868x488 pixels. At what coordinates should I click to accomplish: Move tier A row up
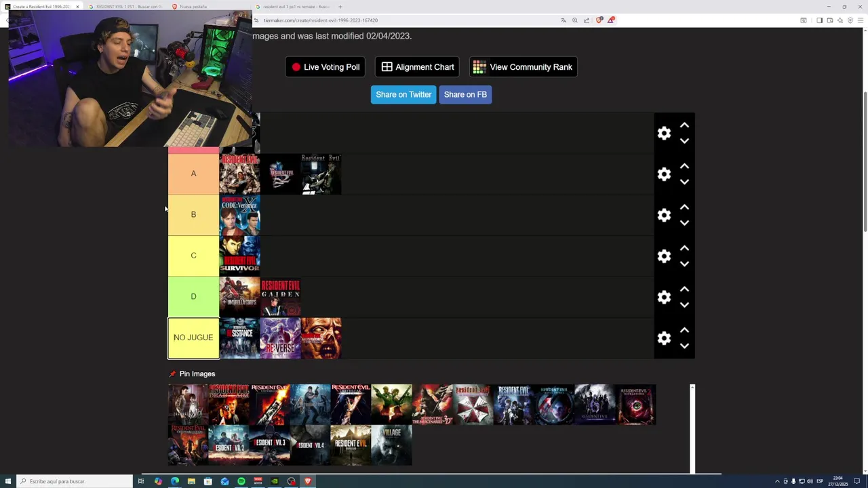point(684,166)
